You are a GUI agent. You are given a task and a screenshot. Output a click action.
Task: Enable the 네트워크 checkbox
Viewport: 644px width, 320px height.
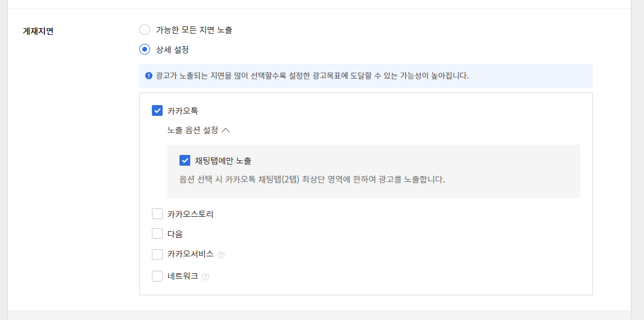click(157, 276)
